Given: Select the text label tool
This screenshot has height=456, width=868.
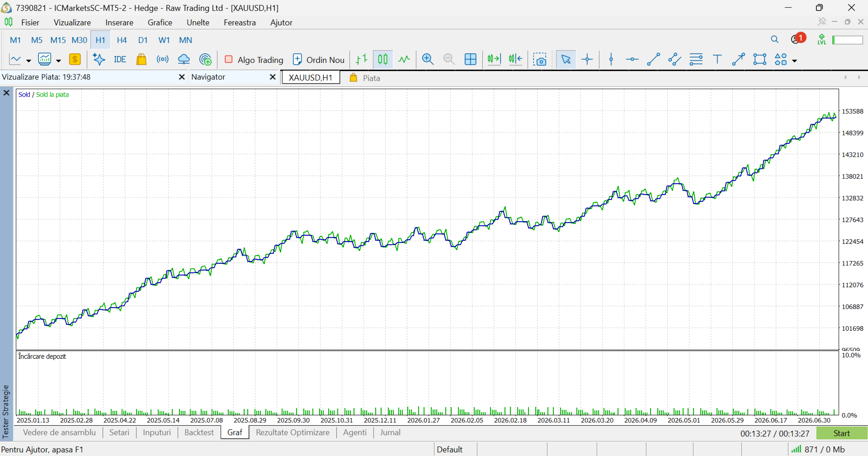Looking at the screenshot, I should (x=717, y=59).
